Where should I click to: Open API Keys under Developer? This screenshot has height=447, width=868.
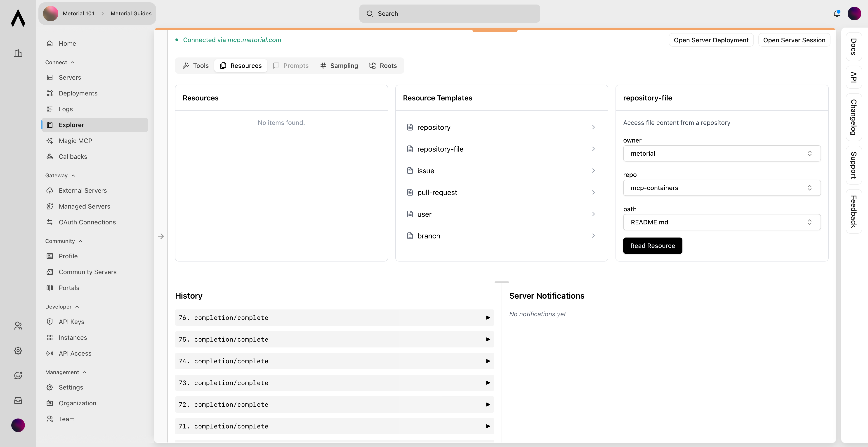tap(71, 321)
